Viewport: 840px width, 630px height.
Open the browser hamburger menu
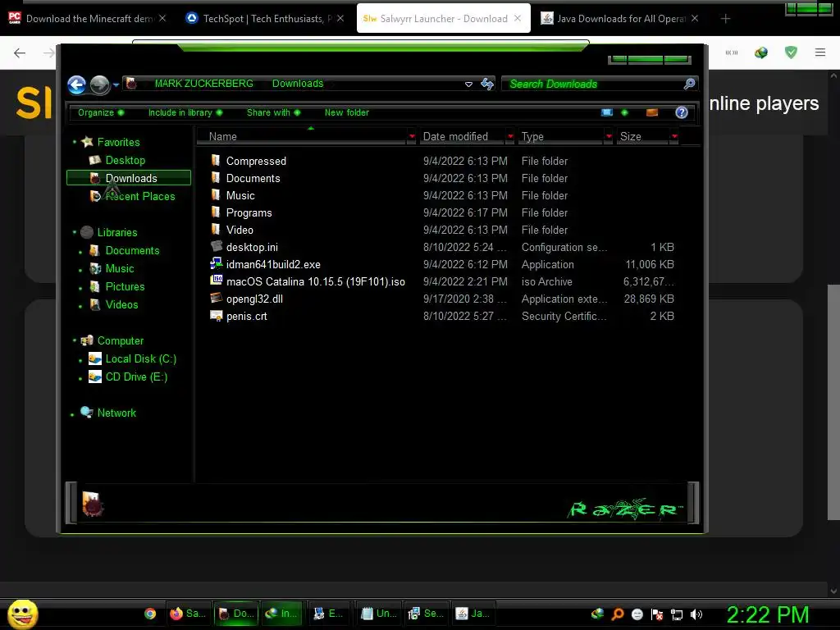point(820,52)
